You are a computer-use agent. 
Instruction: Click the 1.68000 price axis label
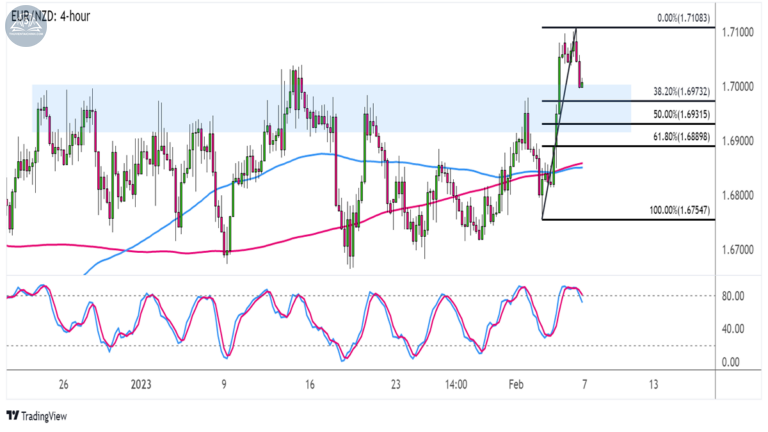(x=738, y=195)
